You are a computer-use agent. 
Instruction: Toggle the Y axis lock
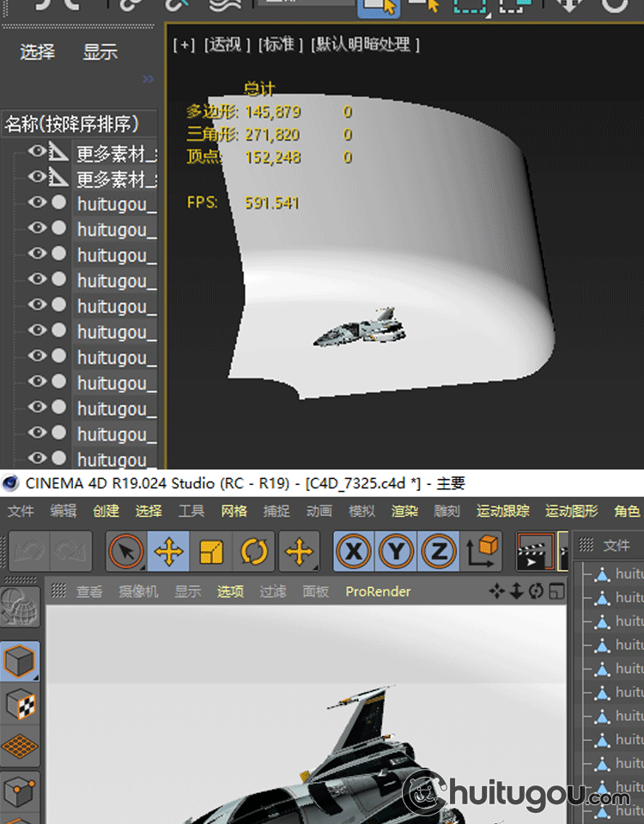(396, 551)
